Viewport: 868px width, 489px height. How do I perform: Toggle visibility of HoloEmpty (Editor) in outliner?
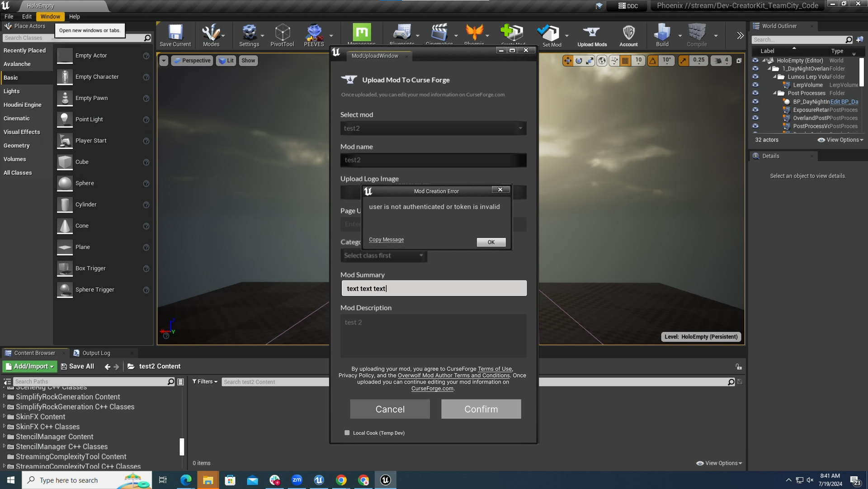755,60
